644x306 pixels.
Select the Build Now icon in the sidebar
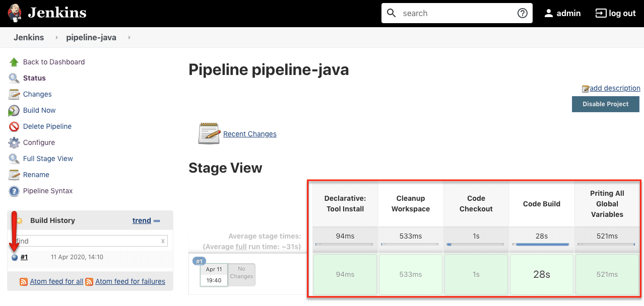pyautogui.click(x=15, y=110)
